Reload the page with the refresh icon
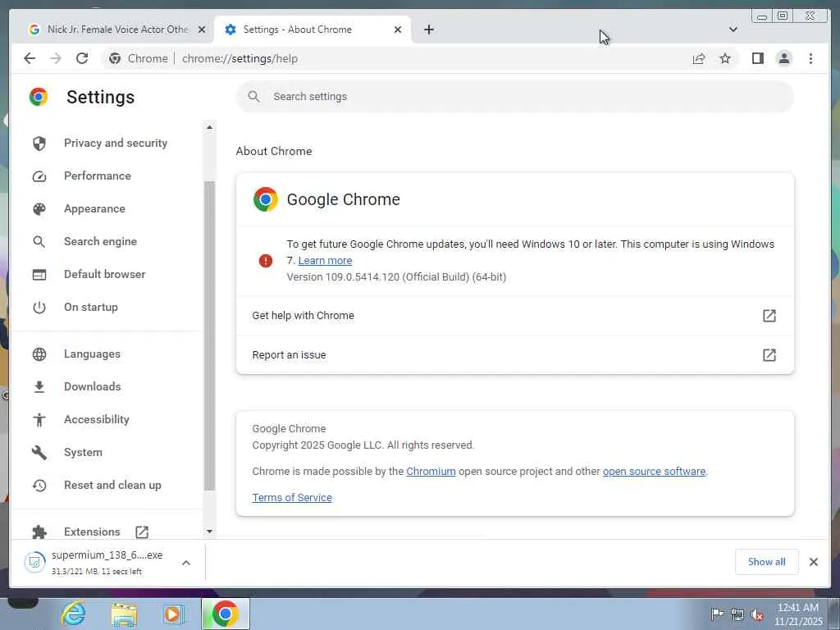Viewport: 840px width, 630px height. click(x=82, y=58)
